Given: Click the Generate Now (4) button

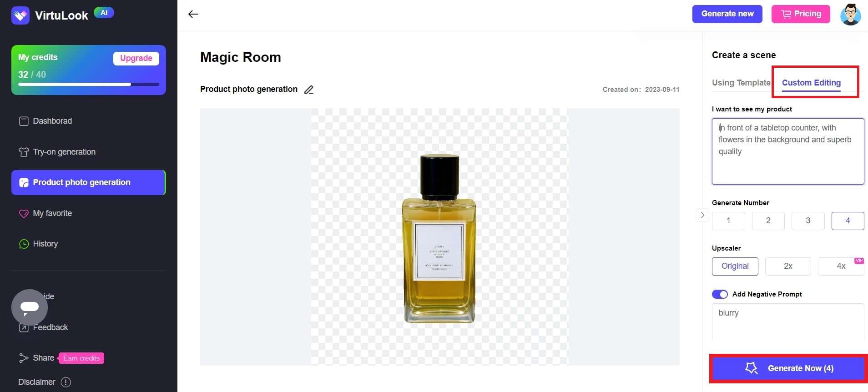Looking at the screenshot, I should [x=788, y=368].
